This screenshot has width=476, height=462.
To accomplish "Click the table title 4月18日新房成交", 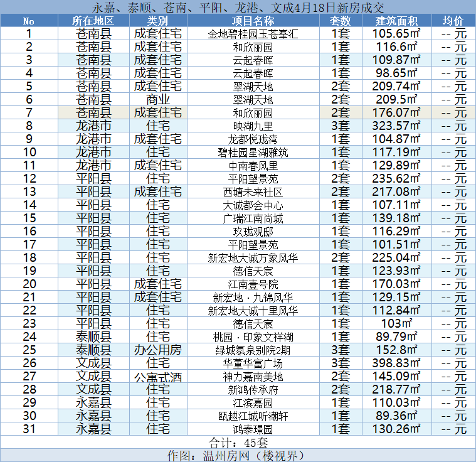I will click(339, 8).
